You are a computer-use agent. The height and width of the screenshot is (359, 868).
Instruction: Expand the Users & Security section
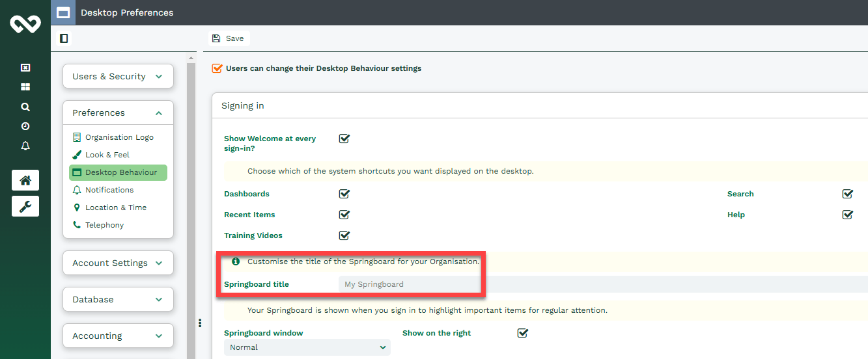point(119,76)
